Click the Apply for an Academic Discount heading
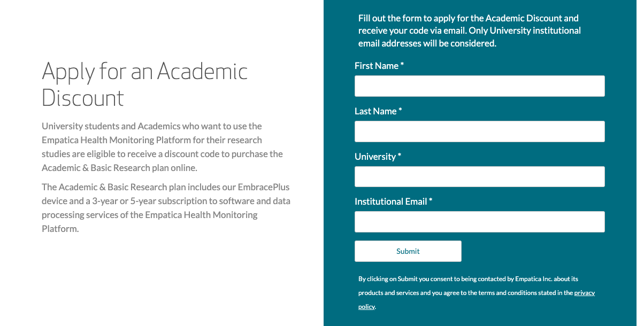Viewport: 644px width, 326px height. (144, 84)
